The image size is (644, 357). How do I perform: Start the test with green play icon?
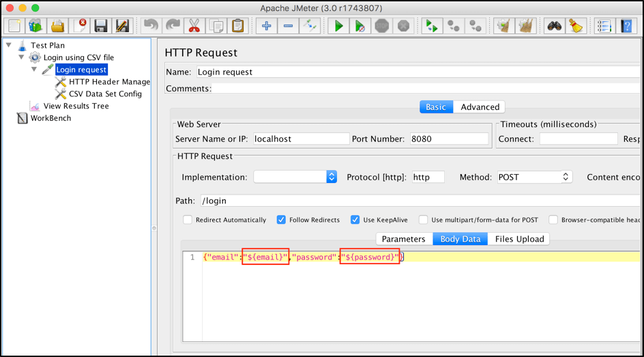click(338, 26)
